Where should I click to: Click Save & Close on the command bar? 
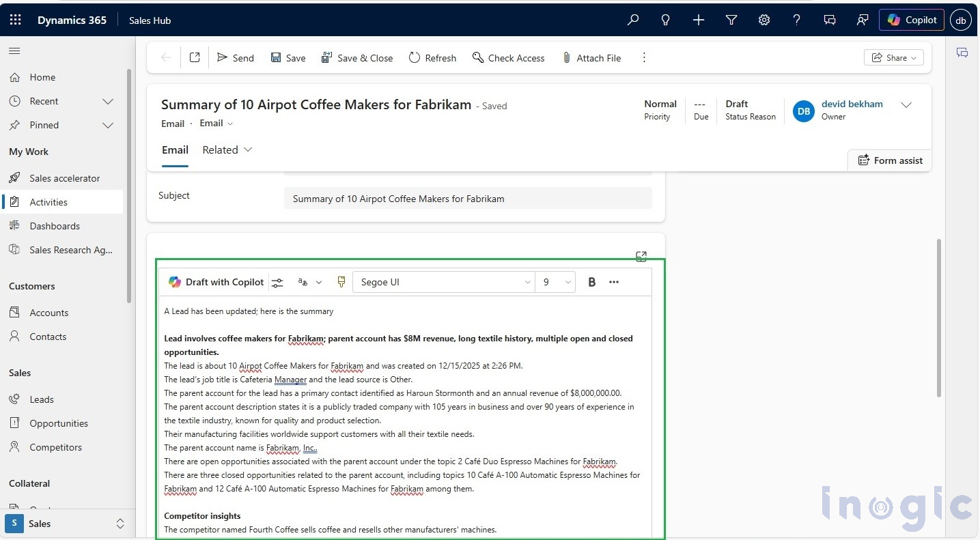(357, 57)
